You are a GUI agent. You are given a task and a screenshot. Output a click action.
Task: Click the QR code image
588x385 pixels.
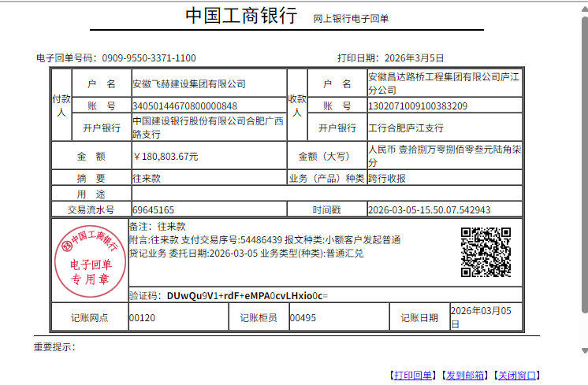tap(486, 252)
